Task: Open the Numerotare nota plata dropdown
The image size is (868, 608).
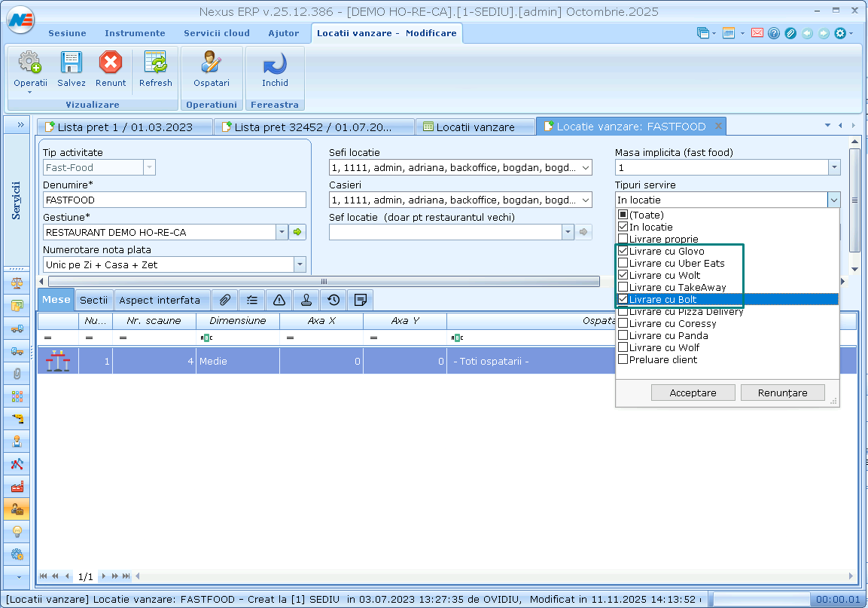Action: [x=300, y=264]
